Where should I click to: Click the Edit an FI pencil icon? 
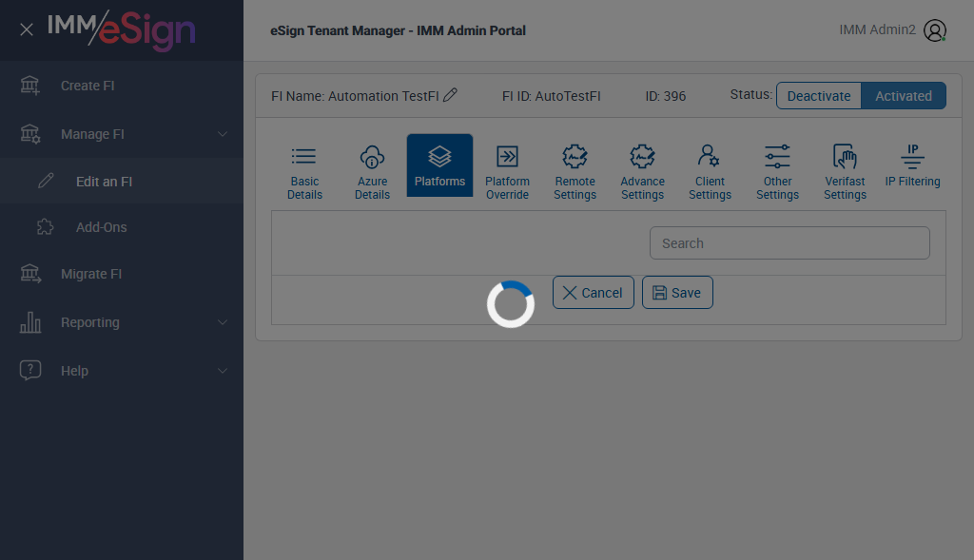click(46, 182)
